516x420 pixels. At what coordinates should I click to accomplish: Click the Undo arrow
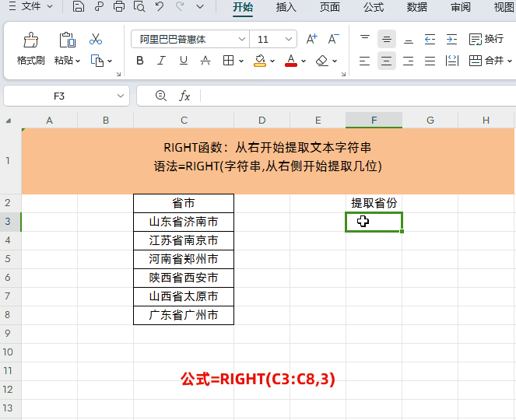pyautogui.click(x=160, y=6)
